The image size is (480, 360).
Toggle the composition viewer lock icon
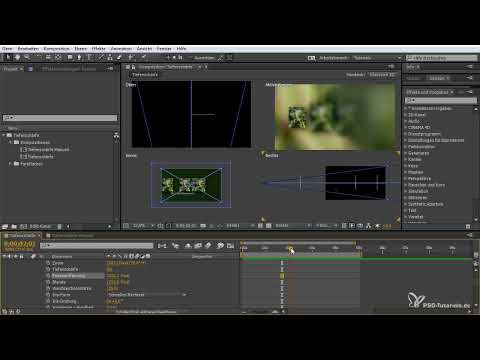[133, 67]
